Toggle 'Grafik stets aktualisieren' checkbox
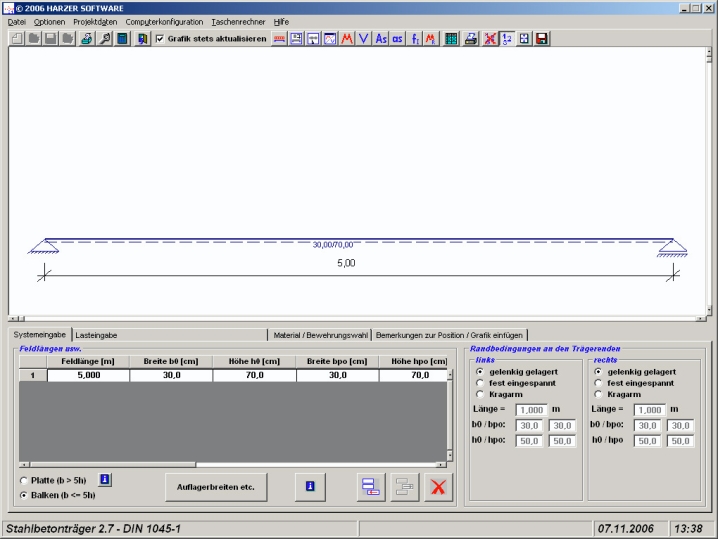Screen dimensions: 718x539 (x=160, y=39)
